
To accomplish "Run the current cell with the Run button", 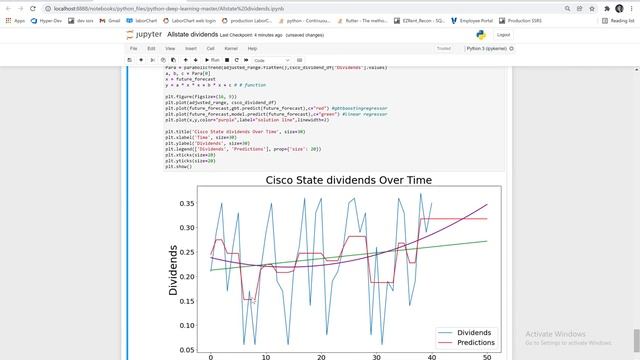I will (x=212, y=60).
